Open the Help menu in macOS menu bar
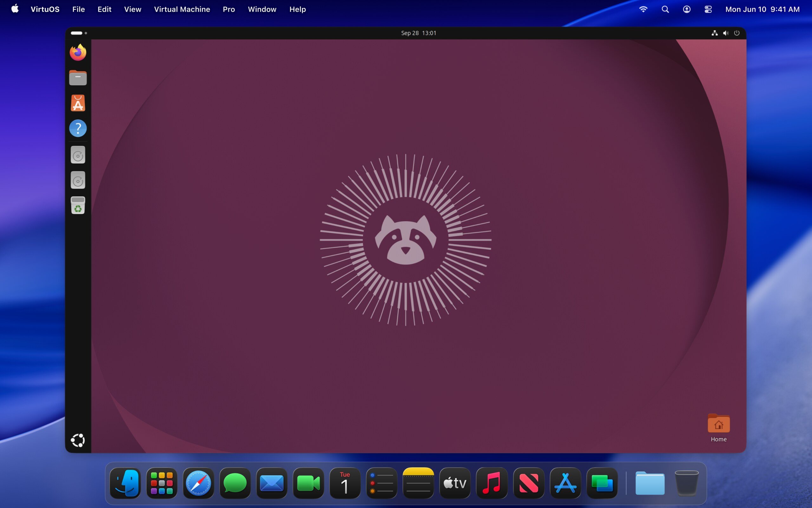Screen dimensions: 812x508 (x=298, y=10)
